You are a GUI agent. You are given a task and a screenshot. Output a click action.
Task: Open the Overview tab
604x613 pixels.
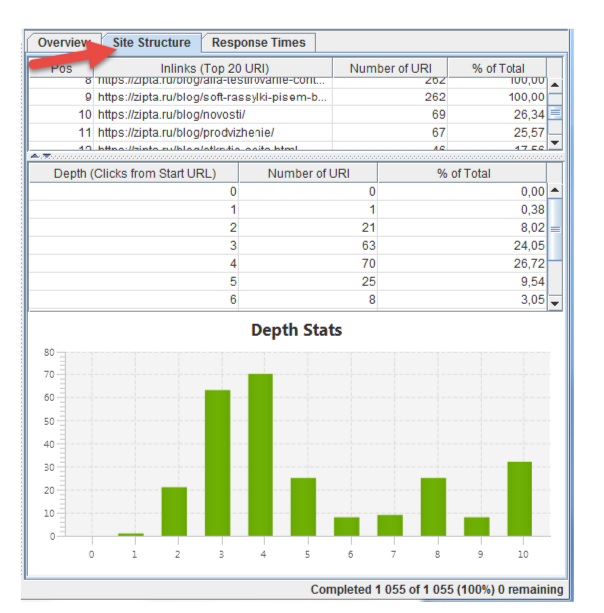tap(64, 43)
